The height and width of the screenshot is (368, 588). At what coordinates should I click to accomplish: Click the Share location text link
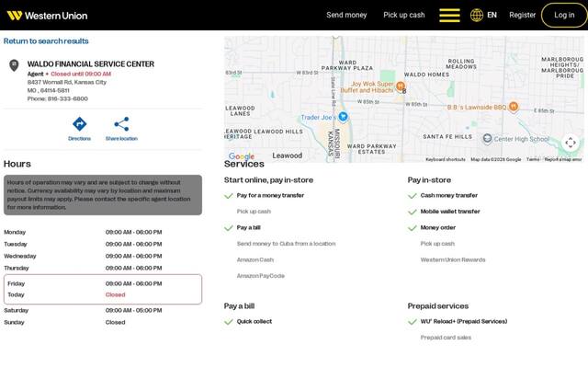pos(121,139)
